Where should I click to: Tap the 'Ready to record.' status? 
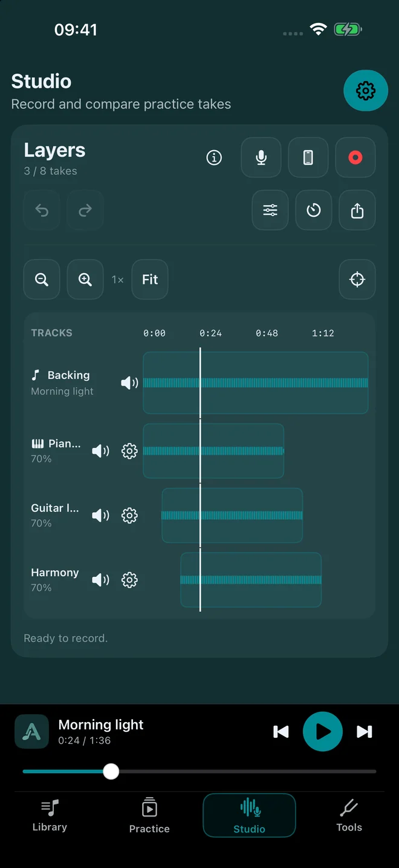[65, 638]
